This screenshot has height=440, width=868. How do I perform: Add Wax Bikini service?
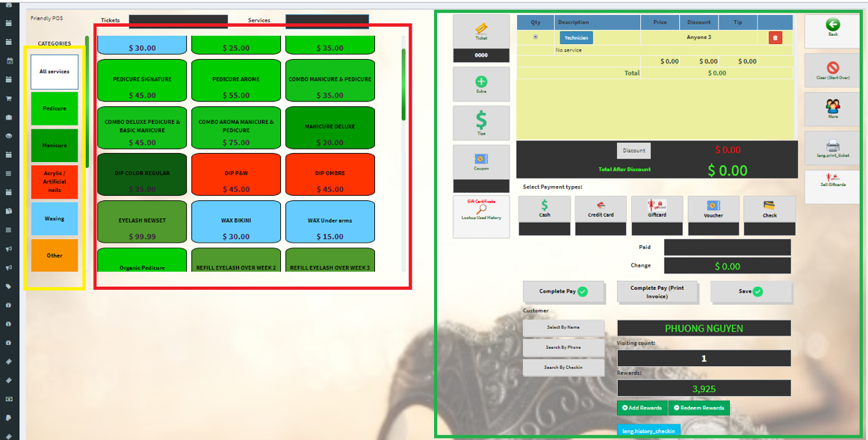pos(236,221)
